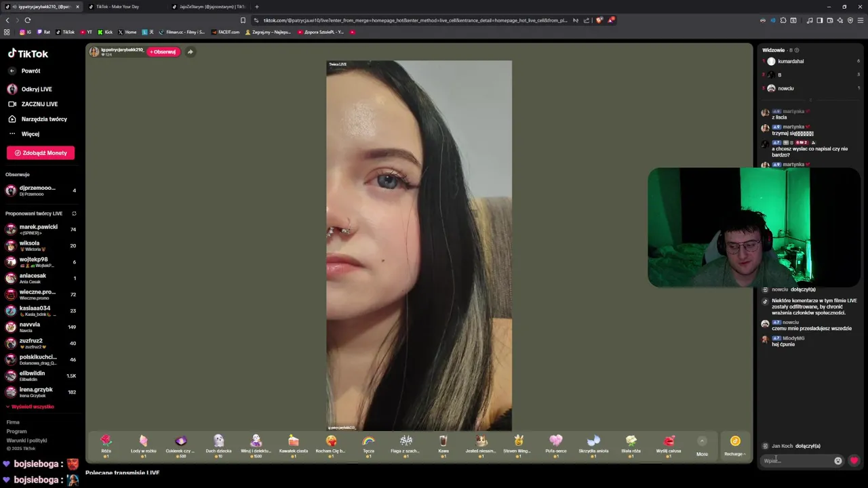This screenshot has height=488, width=868.
Task: Refresh the proposed LIVE creators list
Action: tap(74, 213)
